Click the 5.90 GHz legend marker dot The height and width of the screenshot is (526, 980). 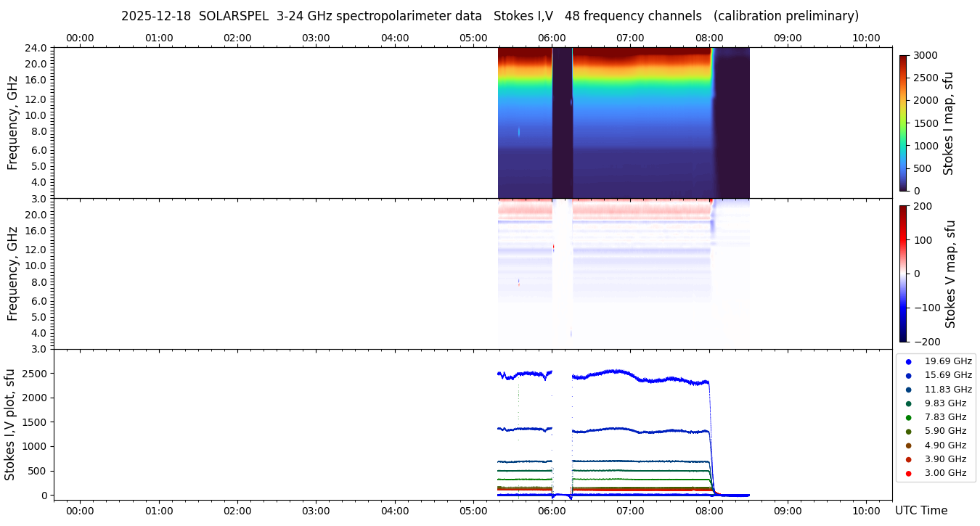click(908, 432)
